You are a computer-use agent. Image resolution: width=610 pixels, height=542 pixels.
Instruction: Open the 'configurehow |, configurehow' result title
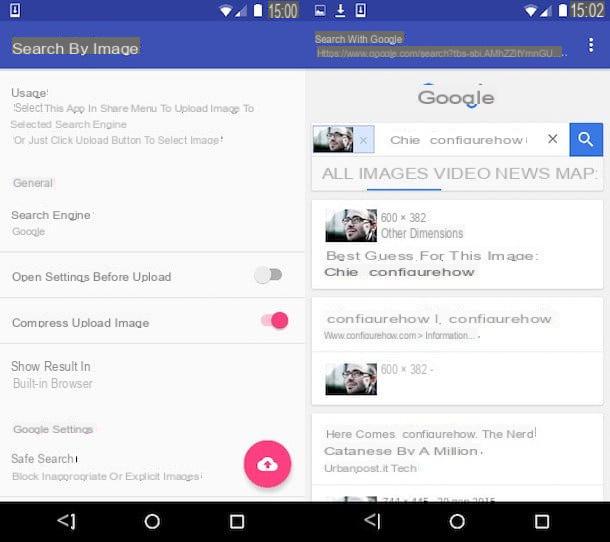coord(439,319)
